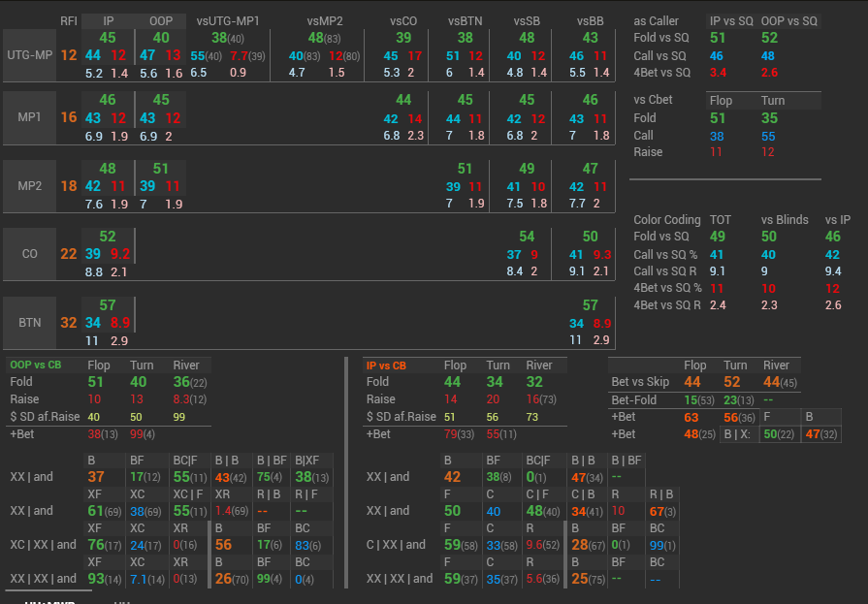Click the 'Color Coding' label
The height and width of the screenshot is (604, 868).
pos(667,220)
